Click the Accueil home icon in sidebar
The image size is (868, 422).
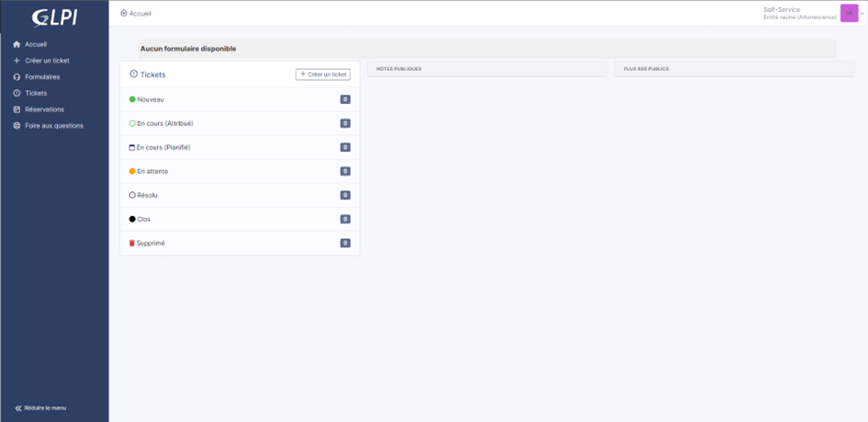click(x=17, y=44)
